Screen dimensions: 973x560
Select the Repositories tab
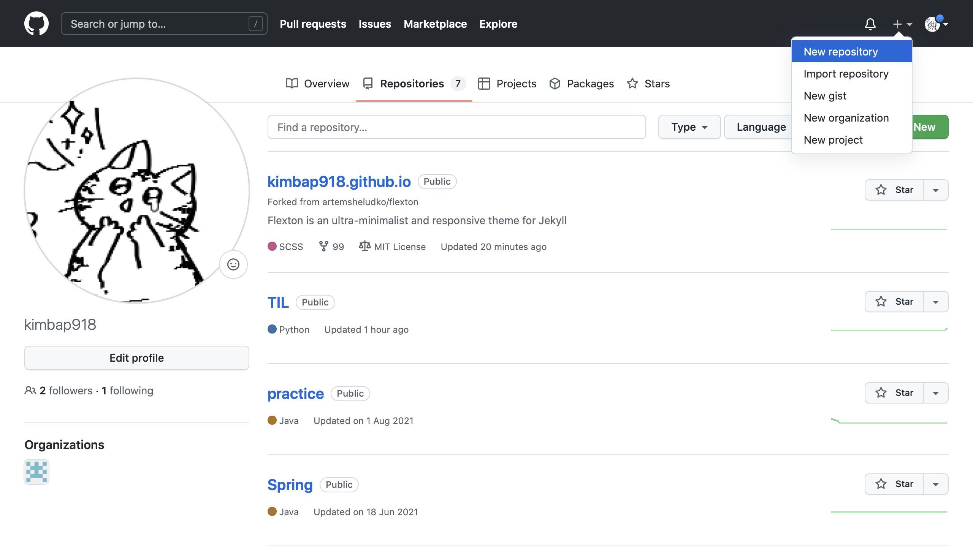412,84
